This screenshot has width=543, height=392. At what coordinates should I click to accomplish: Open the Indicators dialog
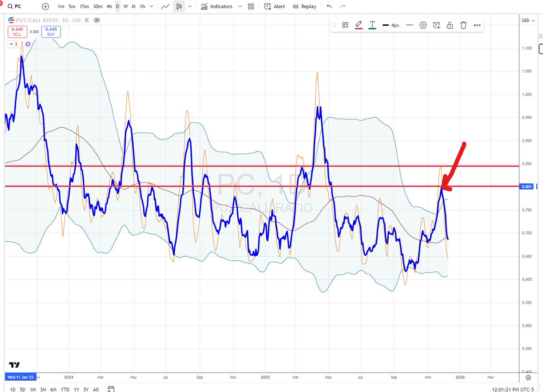(217, 7)
